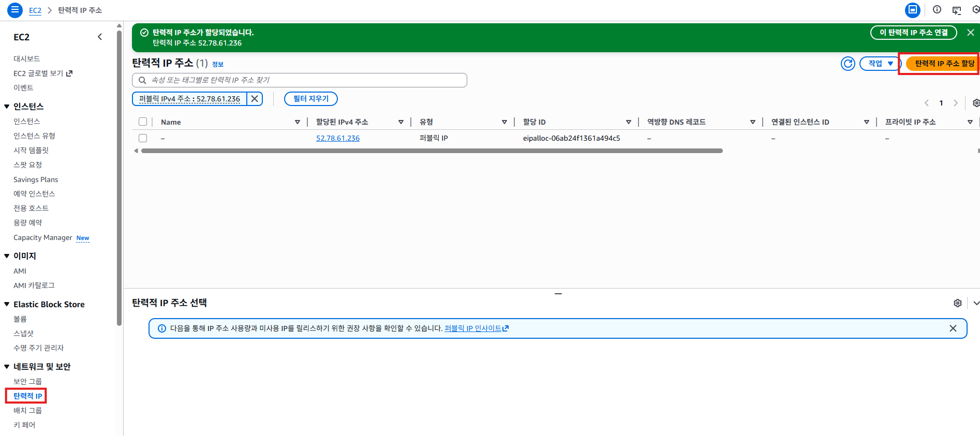Image resolution: width=980 pixels, height=436 pixels.
Task: Open the 작업 actions dropdown
Action: tap(880, 64)
